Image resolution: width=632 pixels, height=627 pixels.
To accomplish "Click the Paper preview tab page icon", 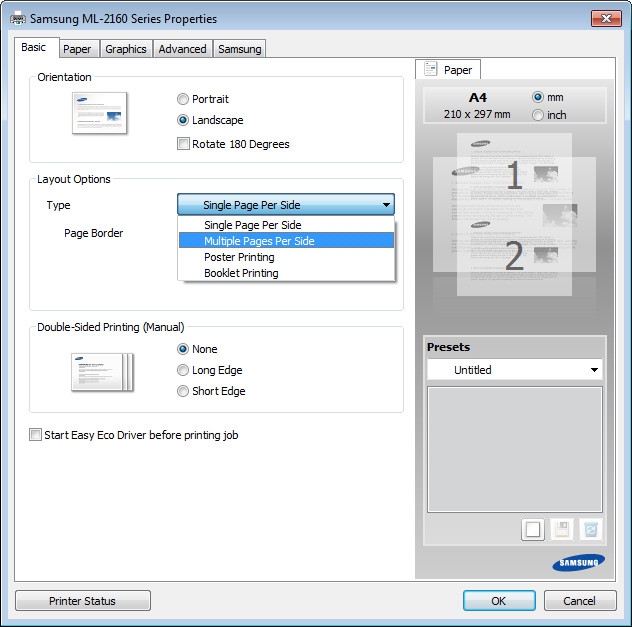I will tap(430, 69).
